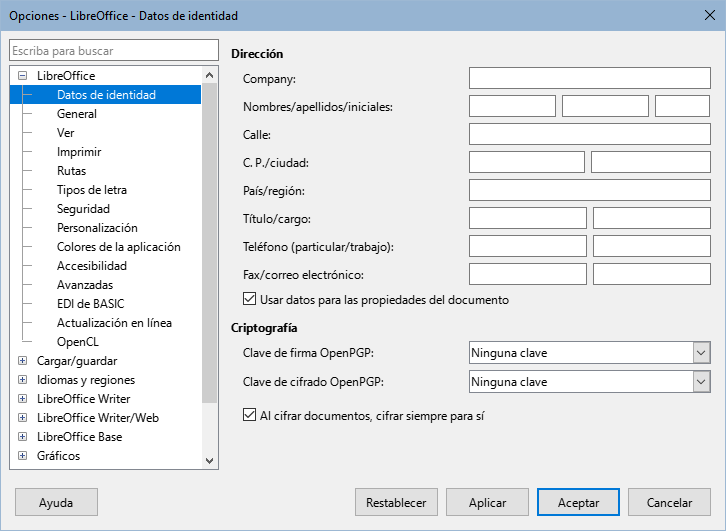Click the Aplicar button
This screenshot has width=726, height=531.
point(487,502)
